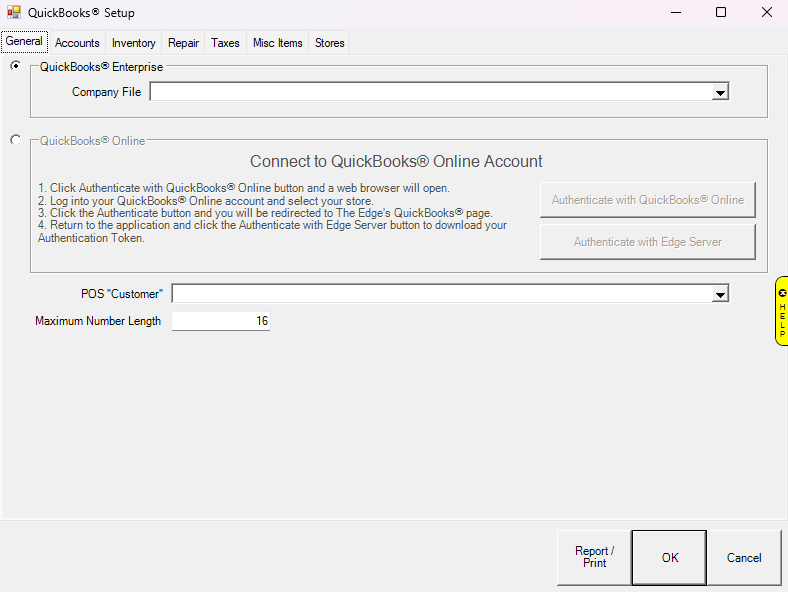This screenshot has width=788, height=592.
Task: Open the yellow HELP side tab
Action: coord(781,311)
